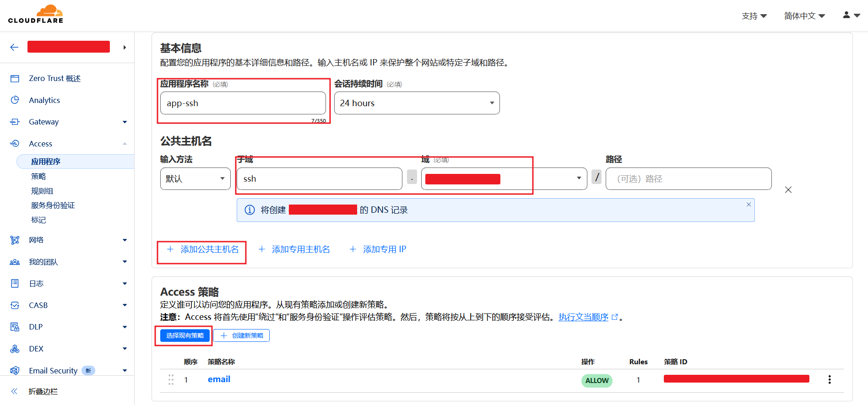Expand the CASB menu chevron
Screen dimensions: 868x405
(x=125, y=305)
